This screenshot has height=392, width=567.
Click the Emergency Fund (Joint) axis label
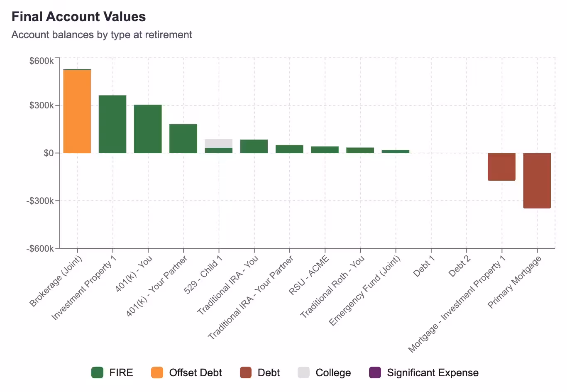365,291
